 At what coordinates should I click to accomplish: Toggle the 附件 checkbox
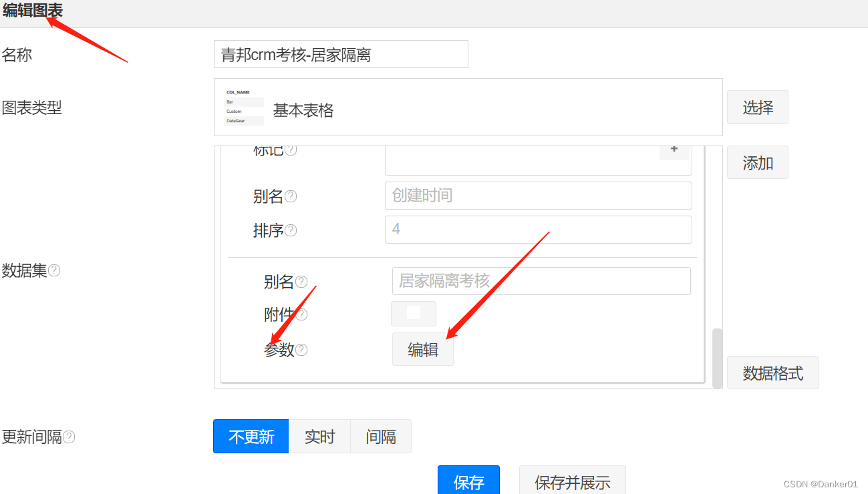pos(414,312)
